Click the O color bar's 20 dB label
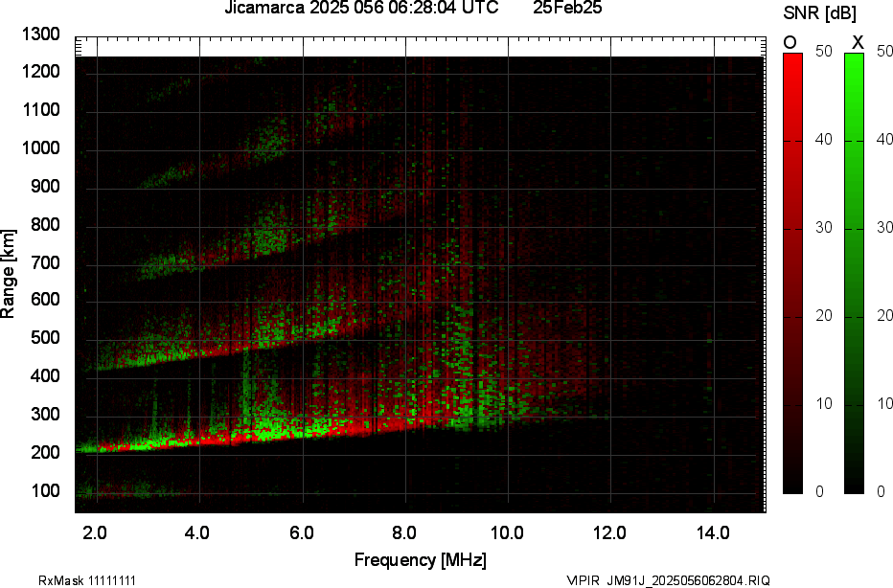This screenshot has height=588, width=893. pos(823,315)
